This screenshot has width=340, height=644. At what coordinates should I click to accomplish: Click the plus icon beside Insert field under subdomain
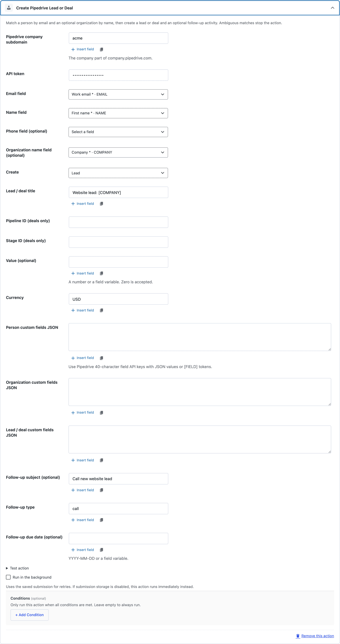[x=73, y=50]
